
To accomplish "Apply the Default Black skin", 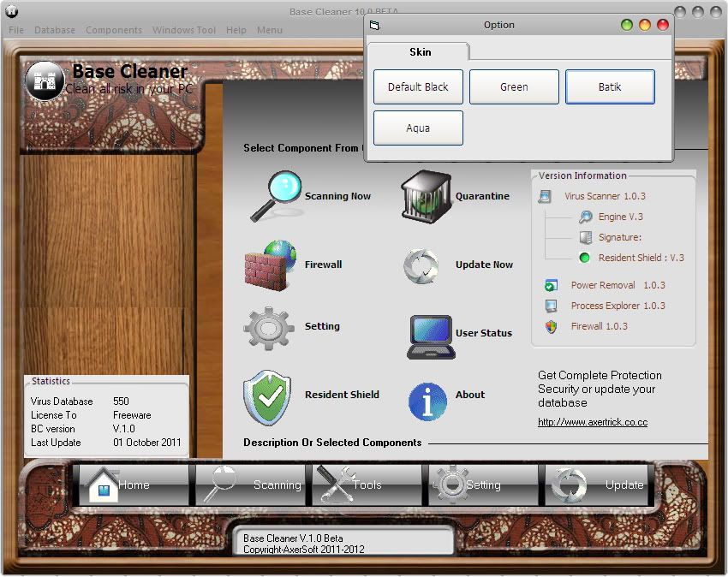I will [x=418, y=87].
